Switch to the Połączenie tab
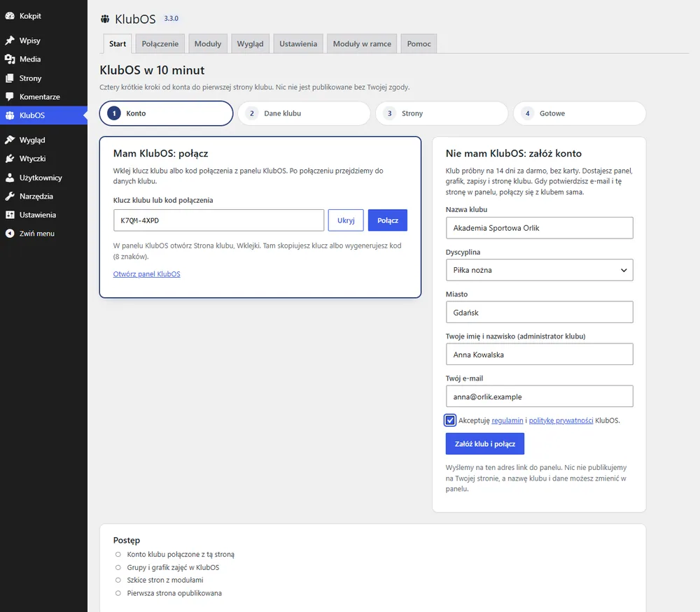The height and width of the screenshot is (612, 700). (x=160, y=43)
